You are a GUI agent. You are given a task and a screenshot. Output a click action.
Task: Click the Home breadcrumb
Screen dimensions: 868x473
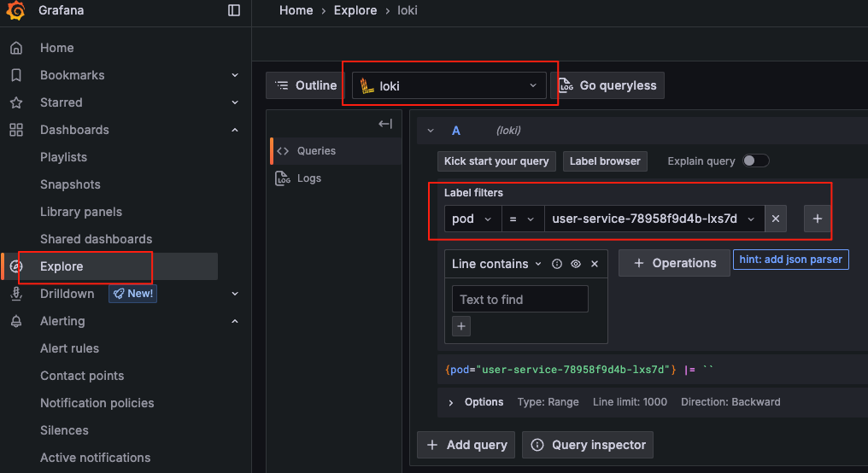click(x=296, y=10)
